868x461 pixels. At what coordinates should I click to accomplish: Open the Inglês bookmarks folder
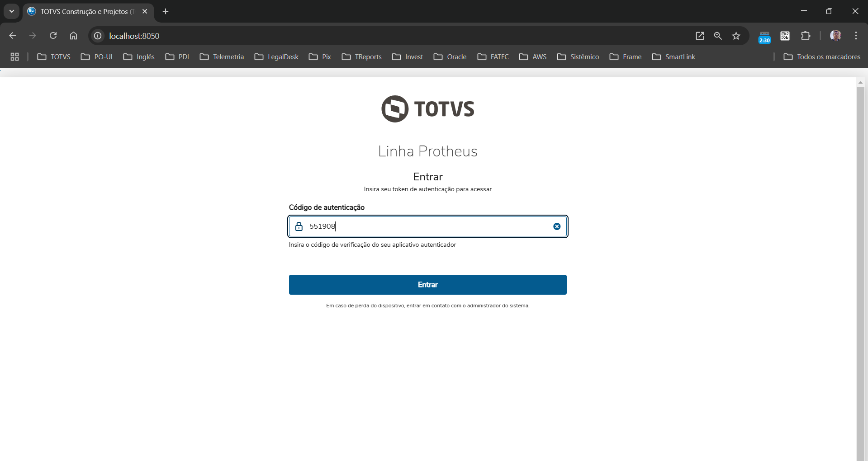[x=139, y=56]
